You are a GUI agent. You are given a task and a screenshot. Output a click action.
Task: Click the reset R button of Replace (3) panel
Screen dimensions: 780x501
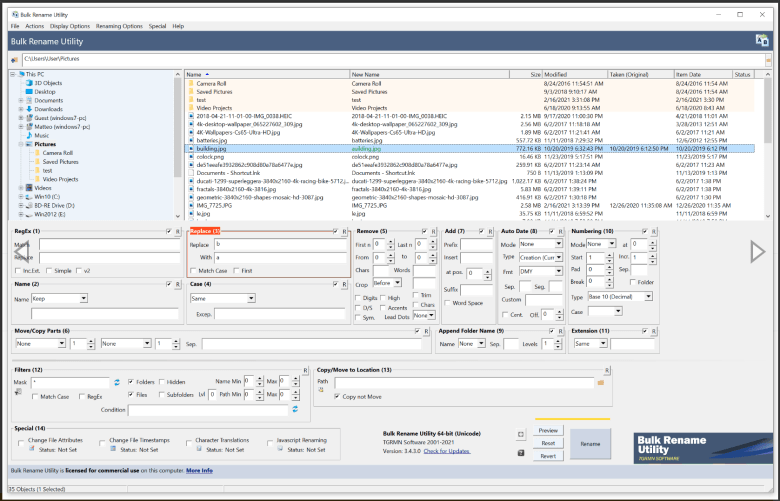point(344,232)
